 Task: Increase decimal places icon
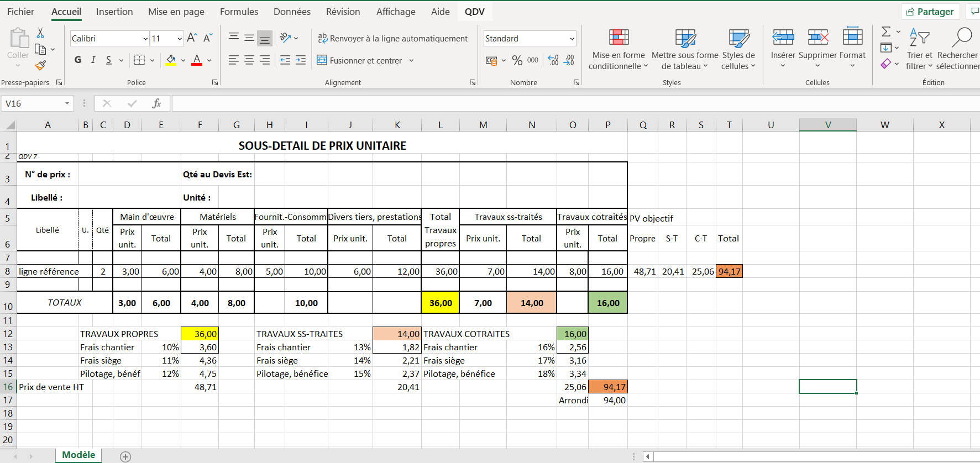click(553, 60)
